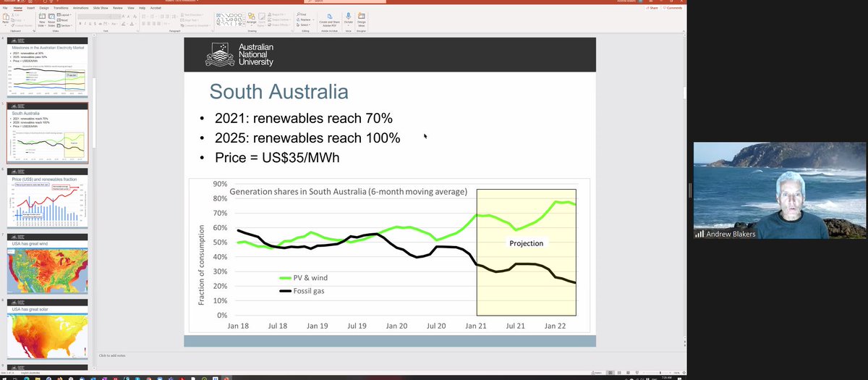Click the Increase Font Size icon
Viewport: 868px width, 380px height.
[x=123, y=17]
